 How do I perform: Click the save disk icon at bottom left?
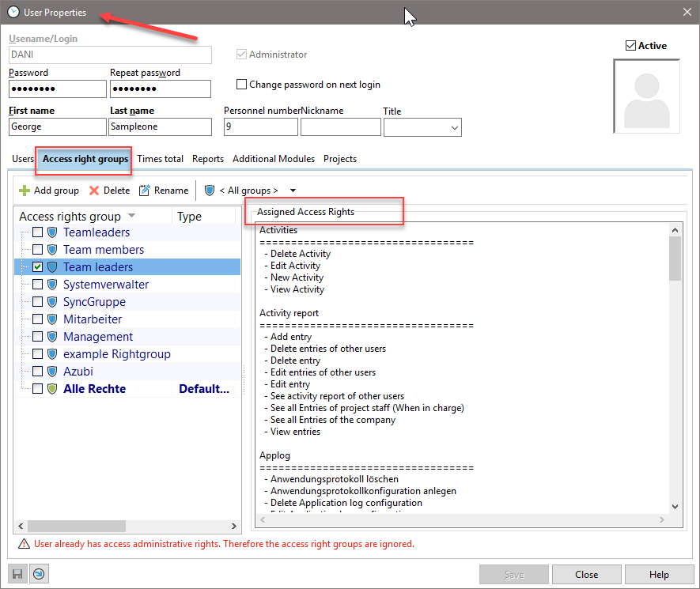(x=17, y=574)
